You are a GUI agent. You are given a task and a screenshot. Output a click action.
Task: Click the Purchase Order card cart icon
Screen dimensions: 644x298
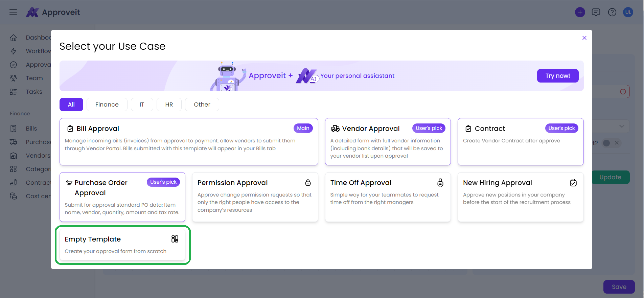pos(69,183)
